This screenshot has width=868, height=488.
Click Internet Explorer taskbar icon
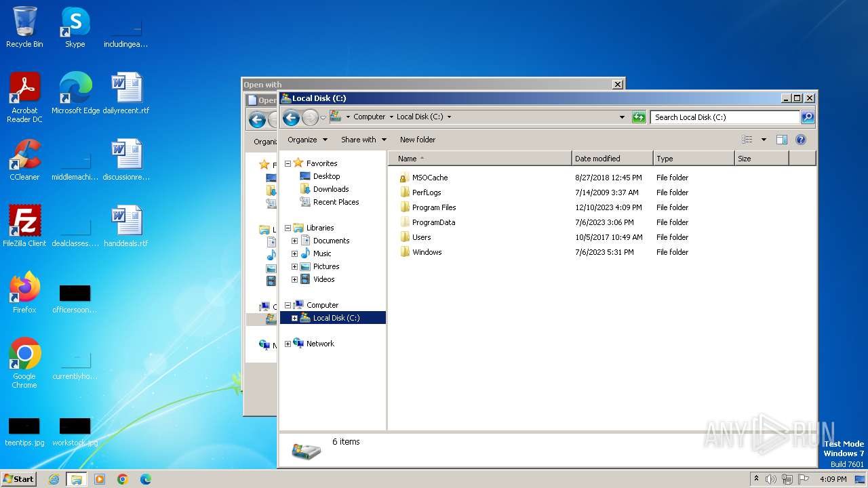point(54,479)
